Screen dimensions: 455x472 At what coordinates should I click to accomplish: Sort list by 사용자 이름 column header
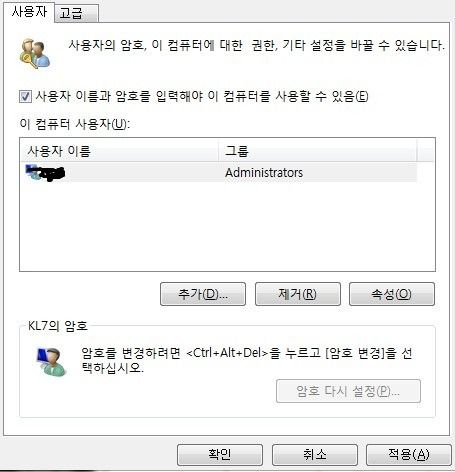pos(119,151)
